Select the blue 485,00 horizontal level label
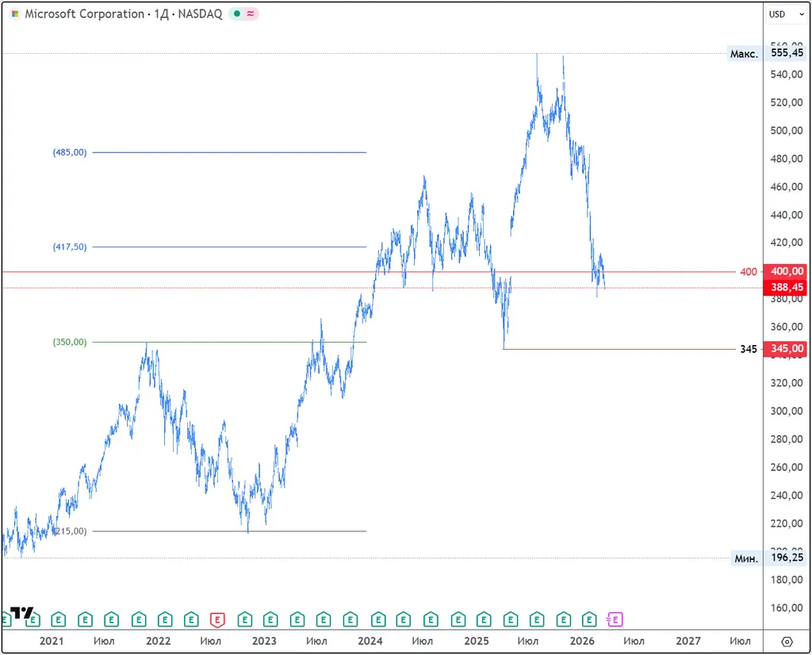Image resolution: width=812 pixels, height=655 pixels. click(x=70, y=152)
